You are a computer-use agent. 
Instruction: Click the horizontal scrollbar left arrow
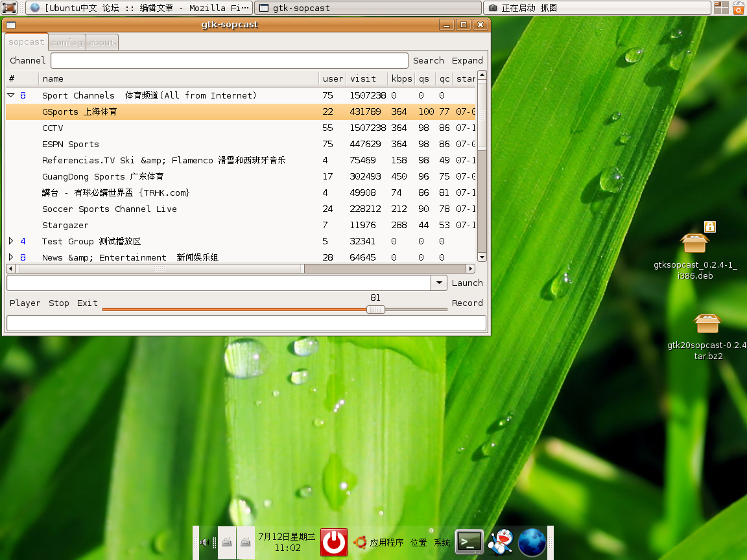[x=10, y=268]
